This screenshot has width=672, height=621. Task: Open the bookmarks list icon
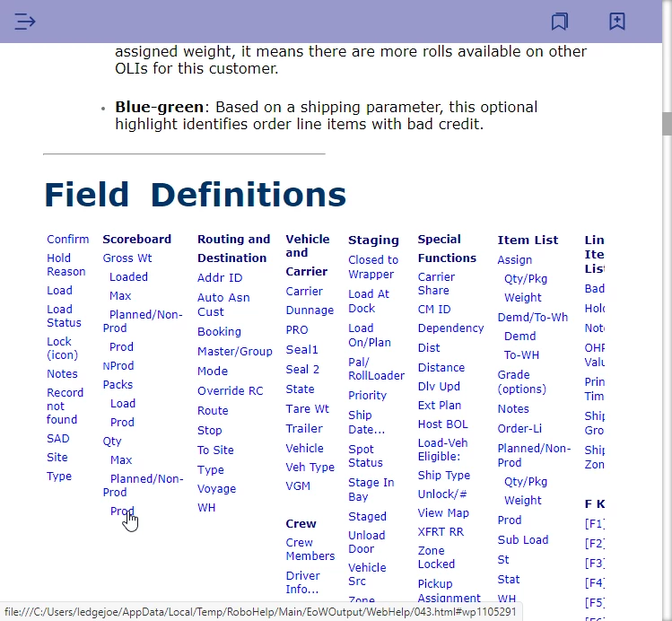coord(560,21)
